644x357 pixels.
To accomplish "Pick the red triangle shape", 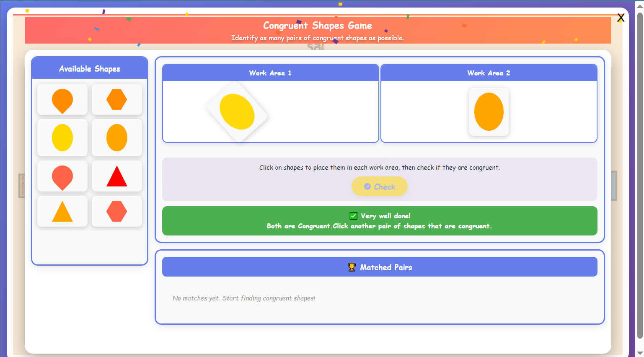I will (x=116, y=176).
